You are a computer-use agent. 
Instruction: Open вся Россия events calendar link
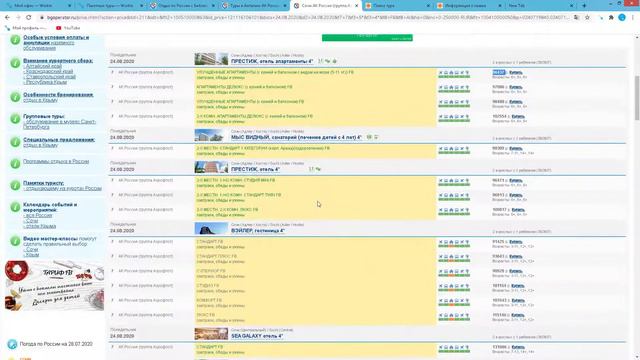coord(38,215)
